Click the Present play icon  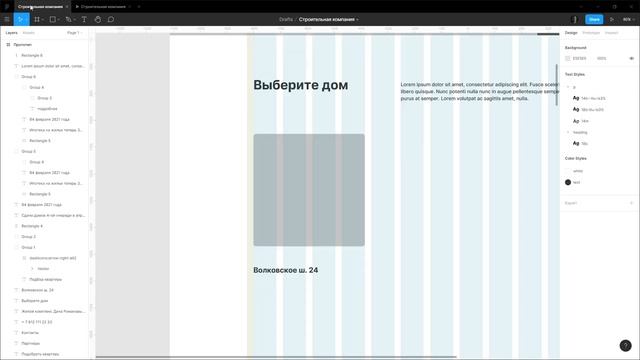[x=611, y=19]
